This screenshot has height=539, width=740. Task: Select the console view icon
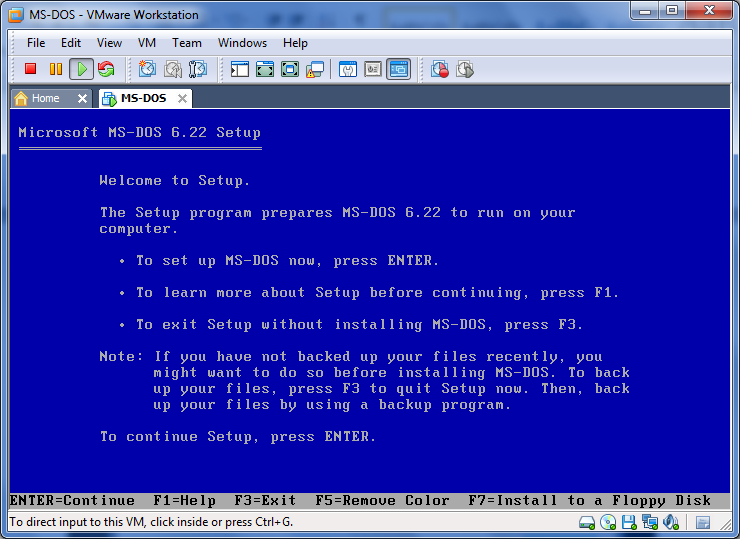(x=398, y=69)
